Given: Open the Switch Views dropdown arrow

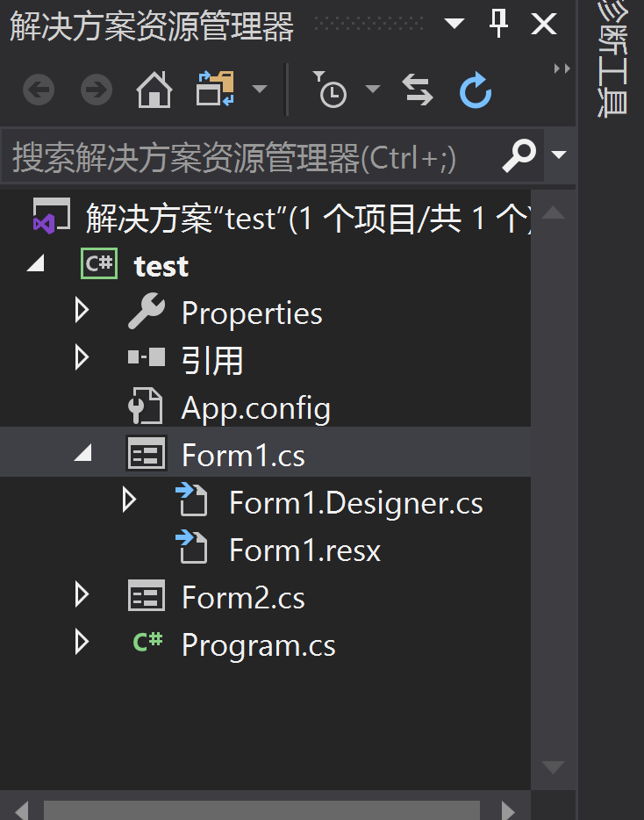Looking at the screenshot, I should pos(259,89).
